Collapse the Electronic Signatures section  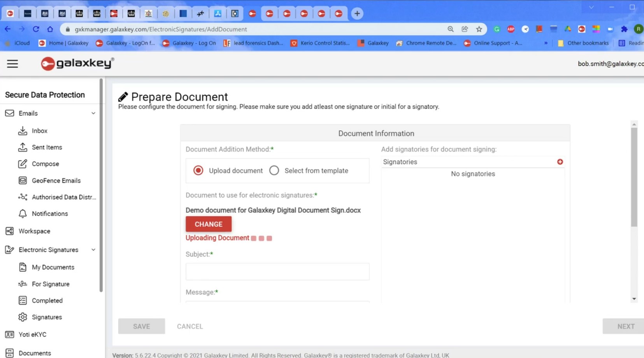pyautogui.click(x=93, y=250)
